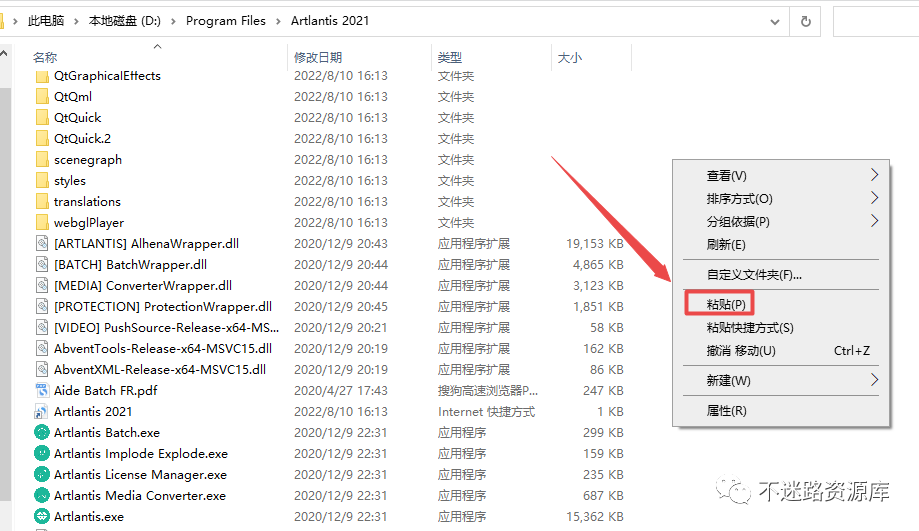The image size is (919, 531).
Task: Open the address bar history dropdown
Action: [x=775, y=22]
